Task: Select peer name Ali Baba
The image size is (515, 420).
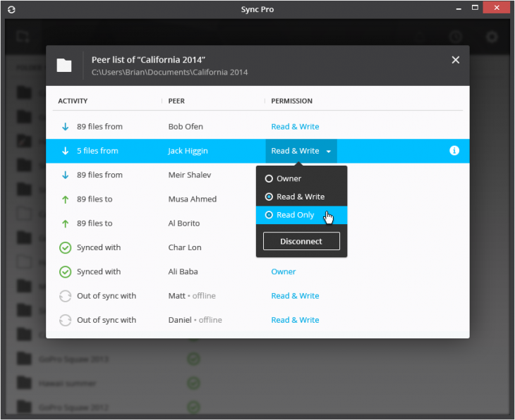Action: click(x=183, y=272)
